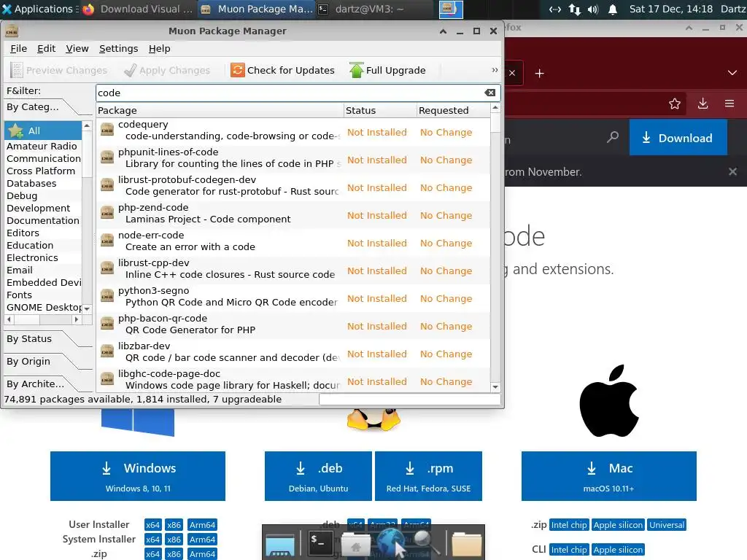Image resolution: width=747 pixels, height=560 pixels.
Task: Expand the toolbar overflow chevron in Muon
Action: pyautogui.click(x=495, y=70)
